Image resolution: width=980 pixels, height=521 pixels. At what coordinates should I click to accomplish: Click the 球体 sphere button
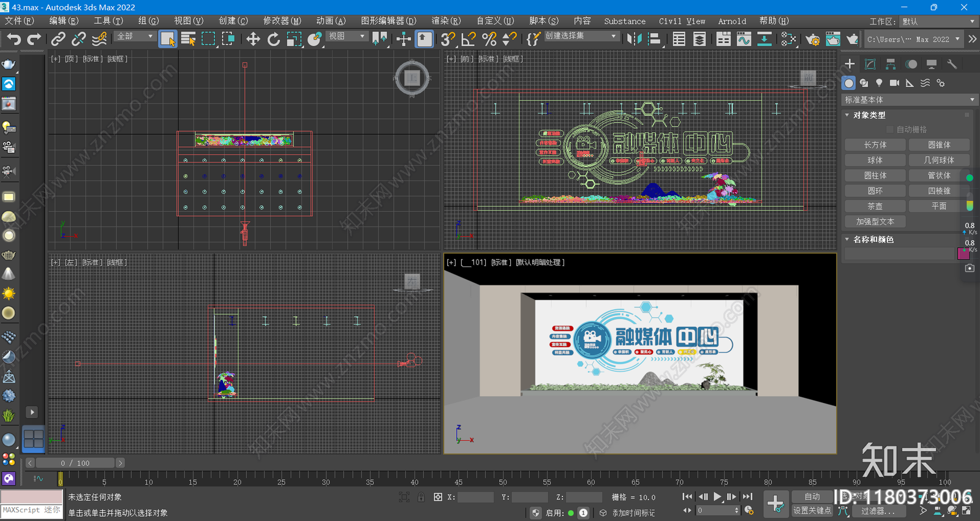875,160
